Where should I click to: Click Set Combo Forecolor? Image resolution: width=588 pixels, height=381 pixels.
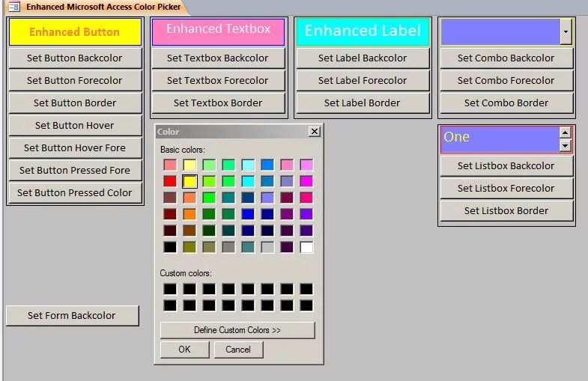pyautogui.click(x=506, y=81)
